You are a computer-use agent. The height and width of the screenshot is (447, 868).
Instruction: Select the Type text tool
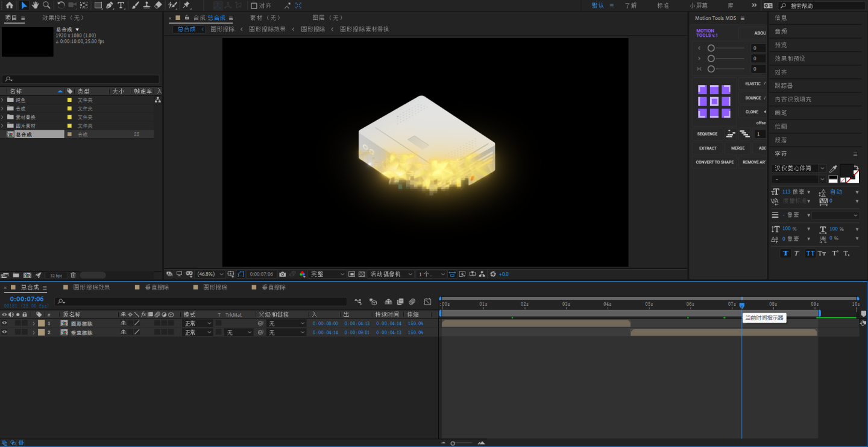[x=121, y=5]
